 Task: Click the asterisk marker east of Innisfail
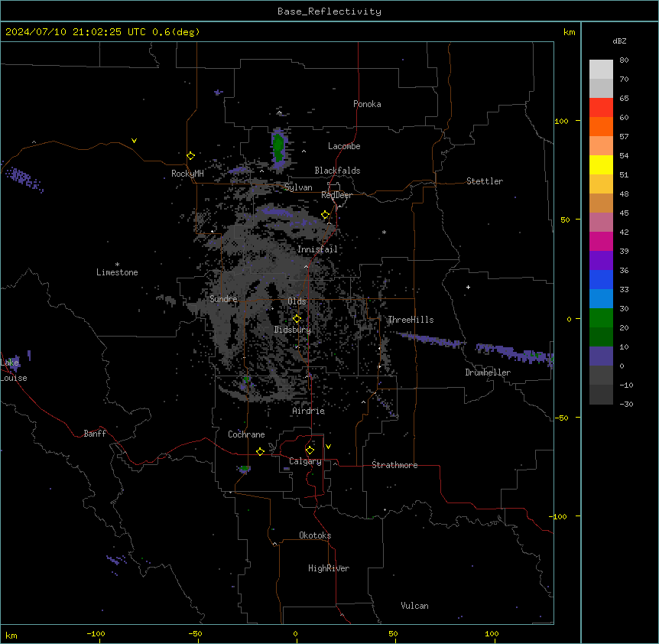pos(384,232)
